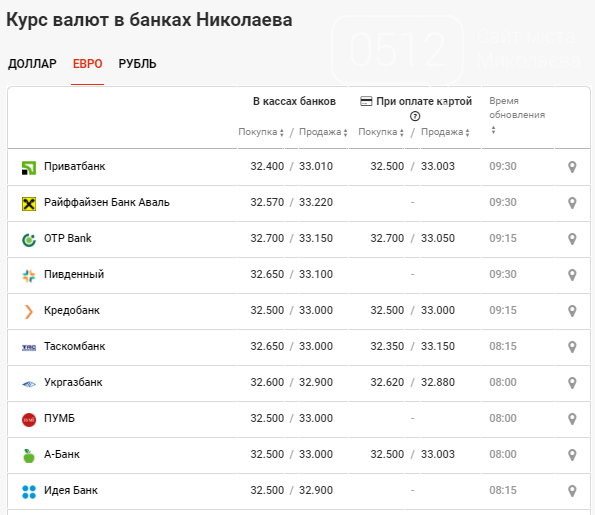Image resolution: width=595 pixels, height=515 pixels.
Task: Open the Райффайзен Банк Аваль link
Action: (x=107, y=202)
